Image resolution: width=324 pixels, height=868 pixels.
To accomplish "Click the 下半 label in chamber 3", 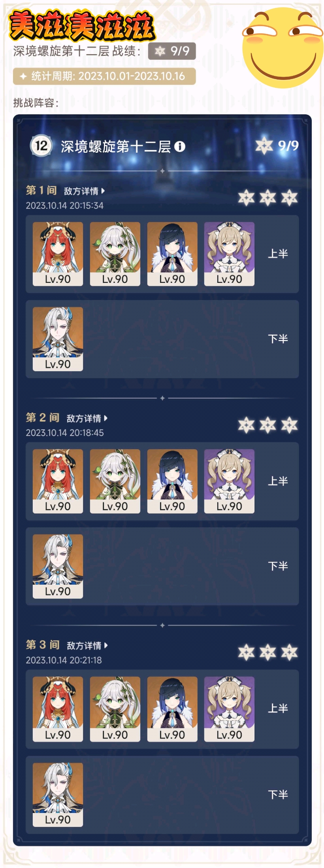I will pyautogui.click(x=278, y=794).
